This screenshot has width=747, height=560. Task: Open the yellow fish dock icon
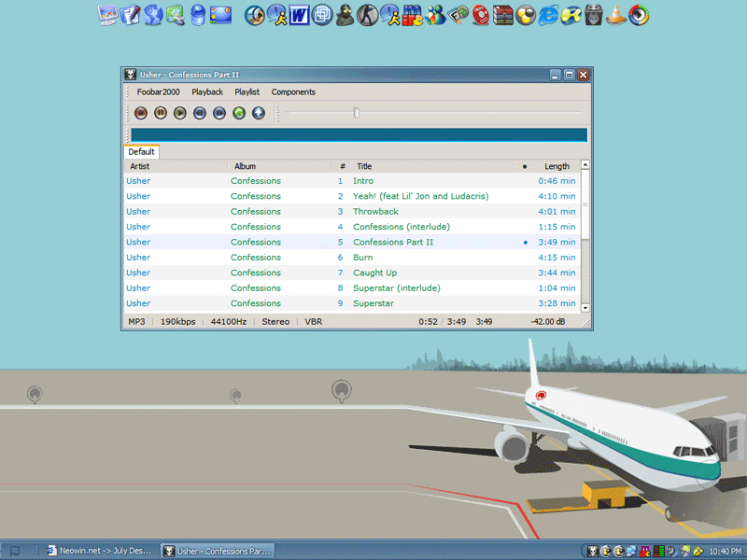pos(571,15)
